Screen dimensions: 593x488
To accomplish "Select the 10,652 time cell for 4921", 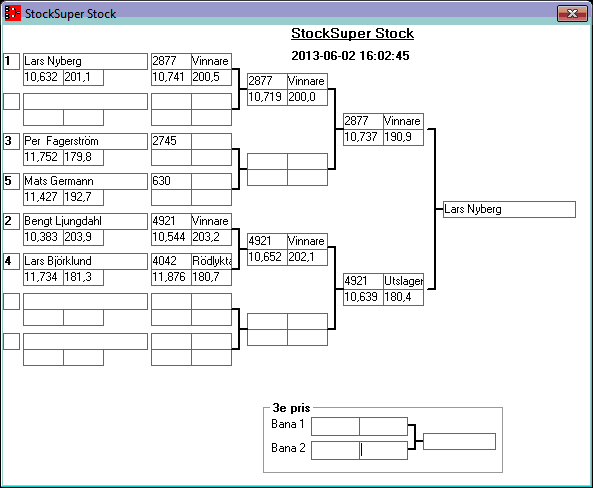I will point(267,257).
